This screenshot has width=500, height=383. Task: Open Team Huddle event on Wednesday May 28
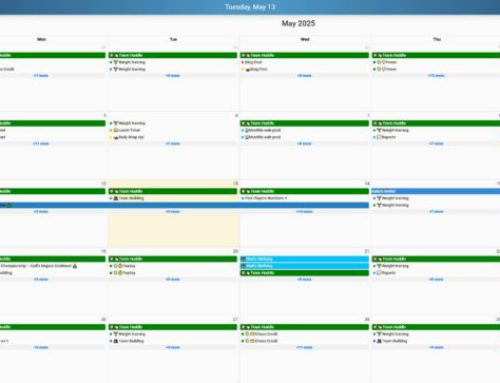point(304,327)
